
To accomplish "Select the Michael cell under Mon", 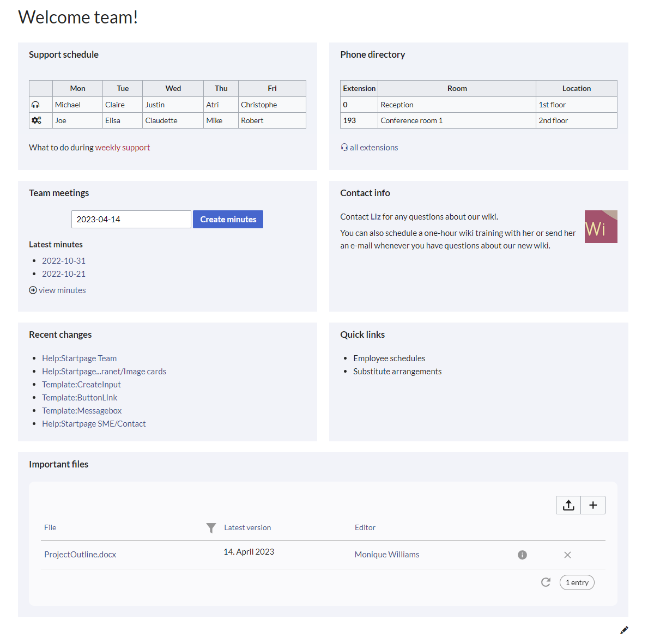I will click(78, 105).
